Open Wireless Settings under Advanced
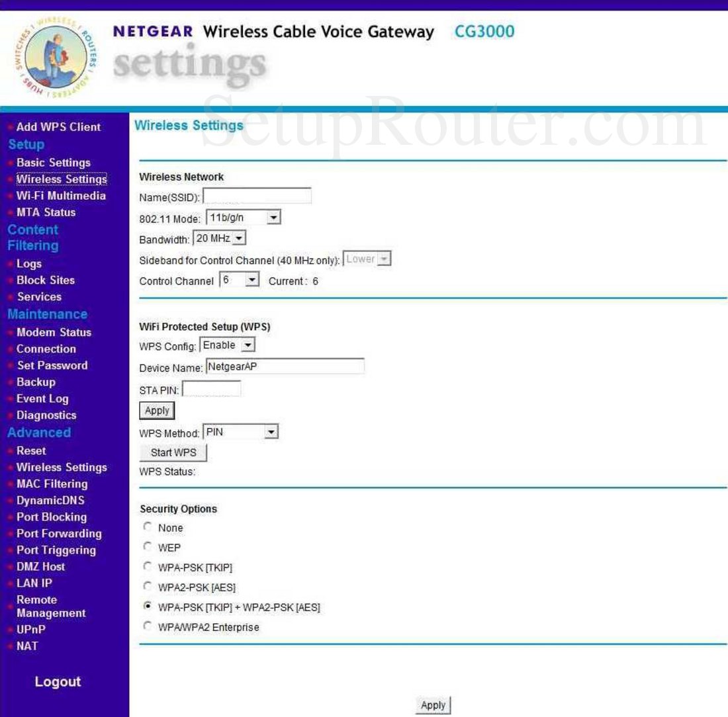The image size is (728, 717). coord(62,468)
